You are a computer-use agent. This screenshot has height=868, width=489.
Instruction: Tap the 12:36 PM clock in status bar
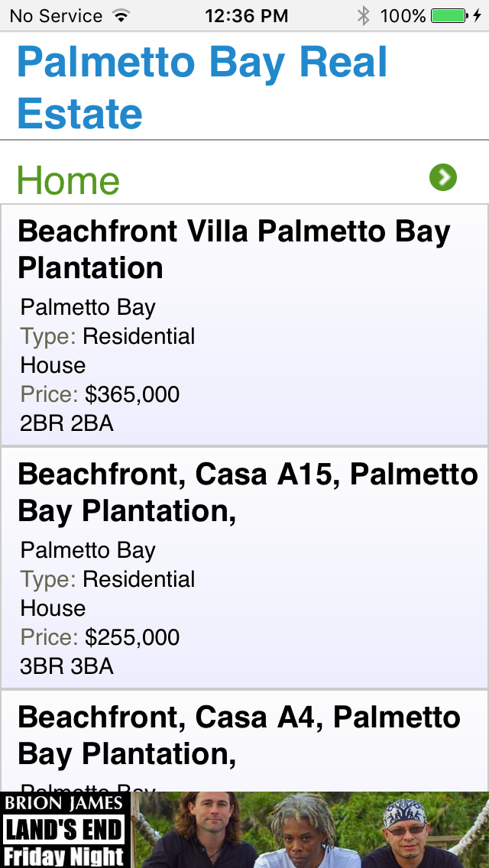[x=247, y=15]
